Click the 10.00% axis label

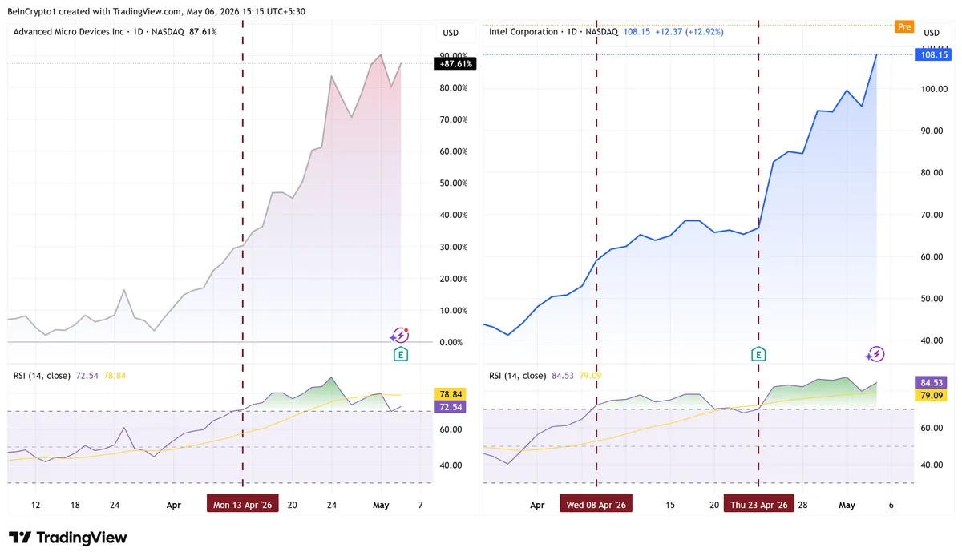pyautogui.click(x=453, y=311)
